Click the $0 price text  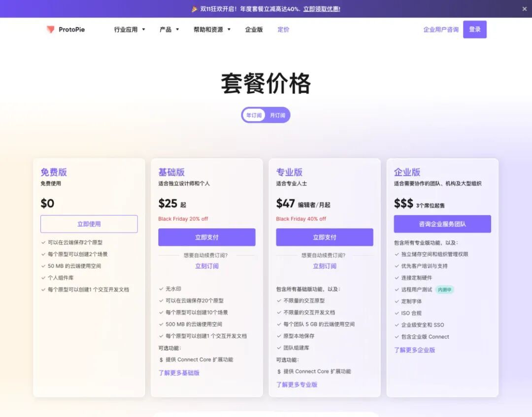pos(47,203)
